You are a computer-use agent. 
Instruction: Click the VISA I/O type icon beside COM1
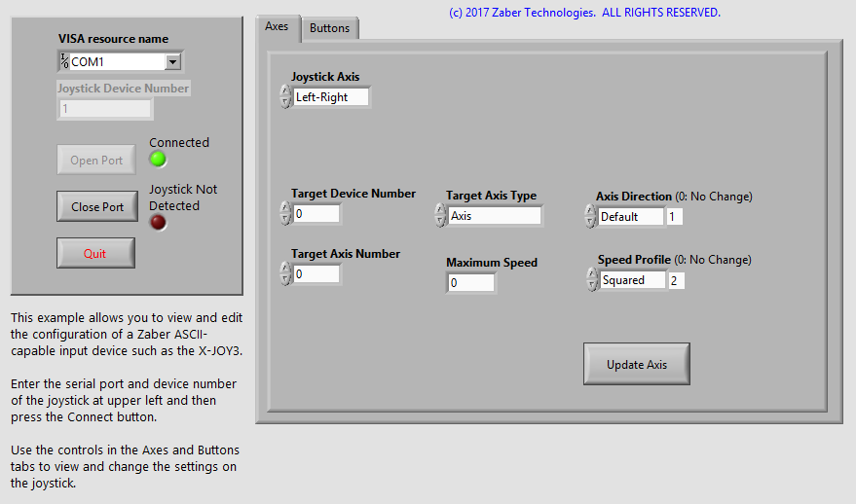(x=64, y=61)
